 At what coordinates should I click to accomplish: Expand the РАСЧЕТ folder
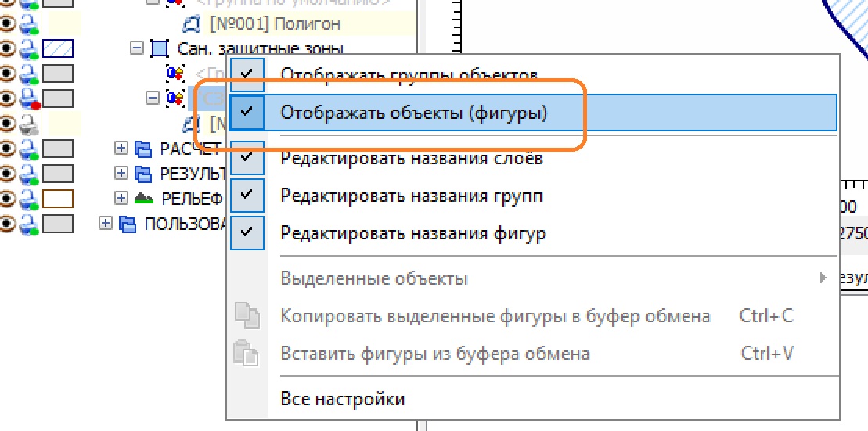(121, 149)
